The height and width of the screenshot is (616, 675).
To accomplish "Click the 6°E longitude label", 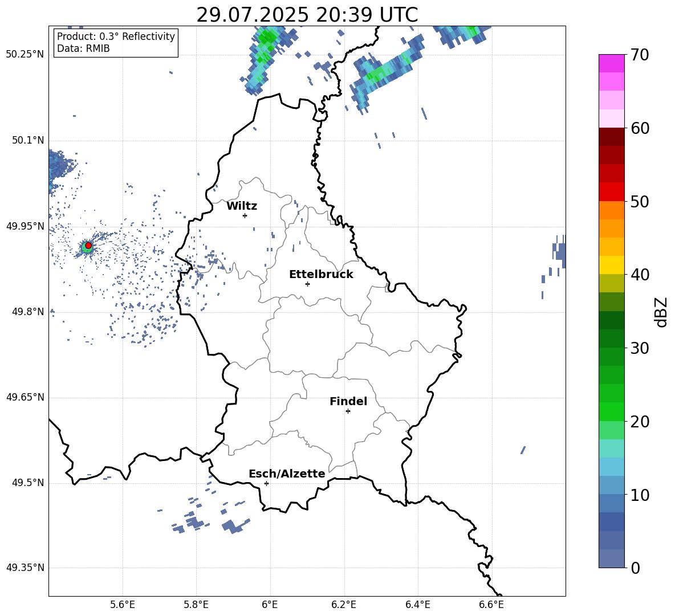I will point(270,605).
